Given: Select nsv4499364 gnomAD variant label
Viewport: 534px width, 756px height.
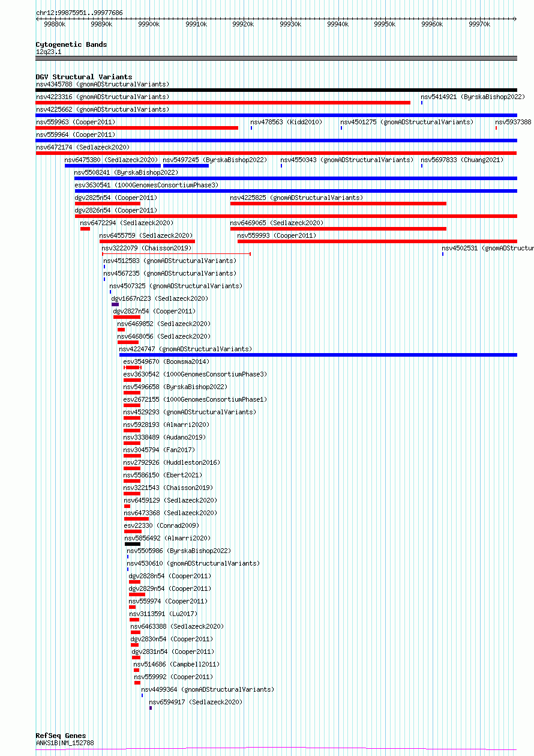Looking at the screenshot, I should (x=208, y=689).
